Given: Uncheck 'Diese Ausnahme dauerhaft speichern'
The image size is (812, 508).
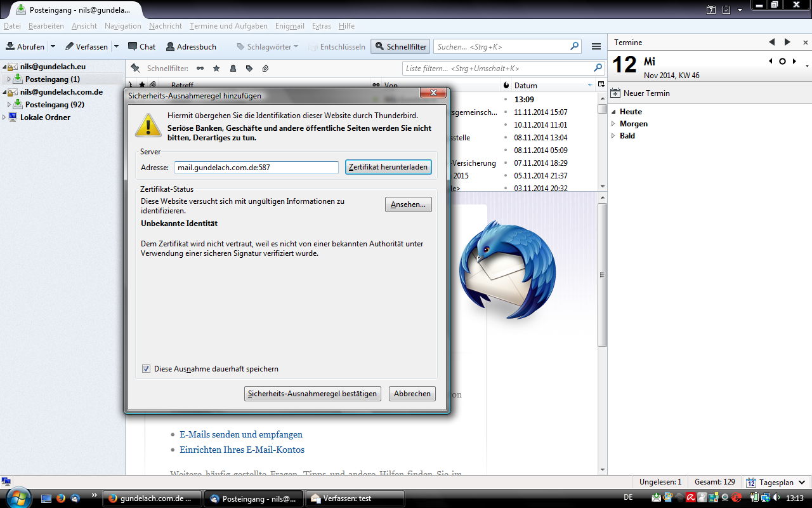Looking at the screenshot, I should point(146,369).
